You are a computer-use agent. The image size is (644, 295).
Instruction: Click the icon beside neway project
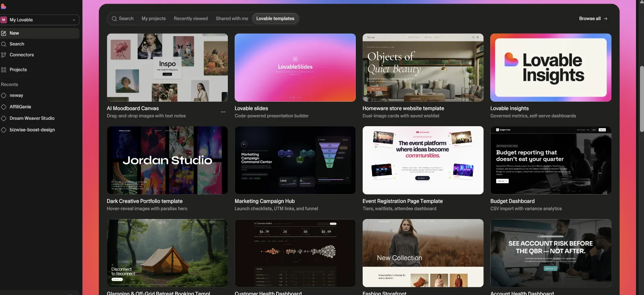(4, 95)
